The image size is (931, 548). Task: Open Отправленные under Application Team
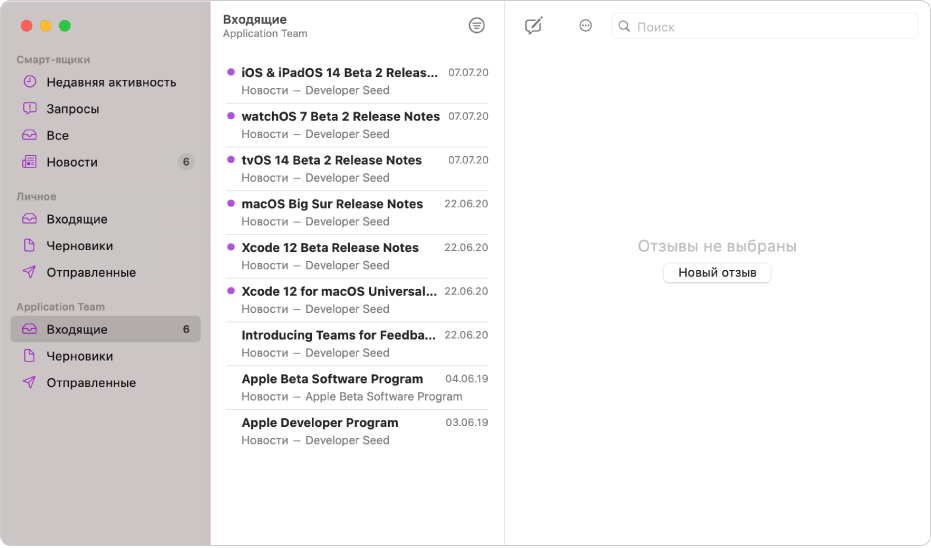(106, 382)
